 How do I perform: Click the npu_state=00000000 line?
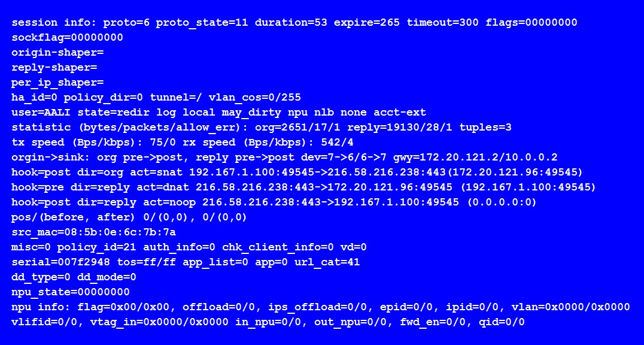70,292
